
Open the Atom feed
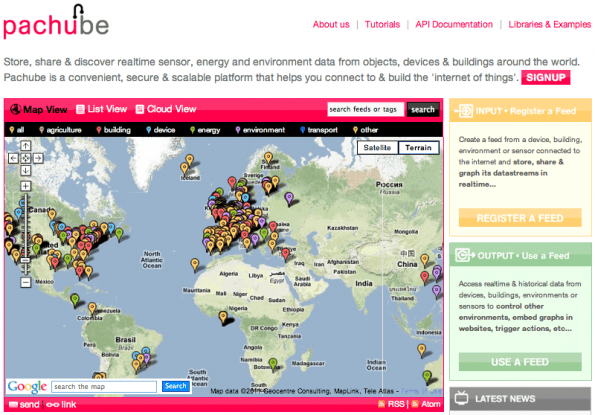(x=426, y=404)
